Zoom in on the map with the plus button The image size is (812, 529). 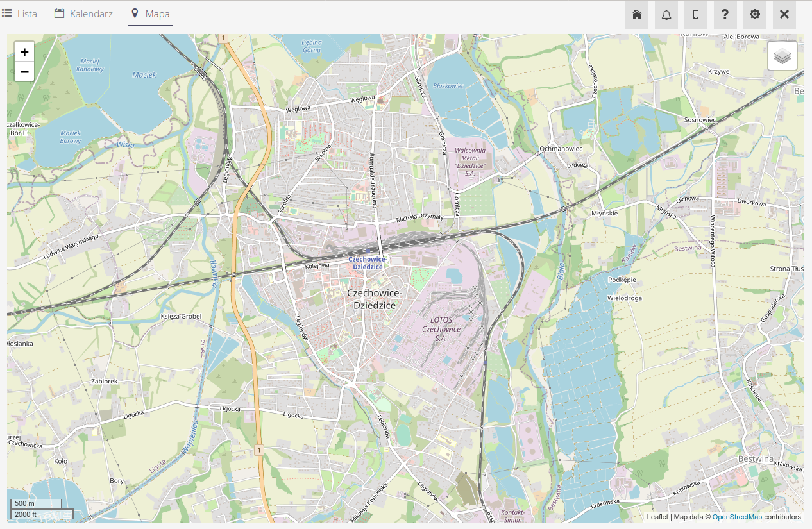[x=24, y=52]
